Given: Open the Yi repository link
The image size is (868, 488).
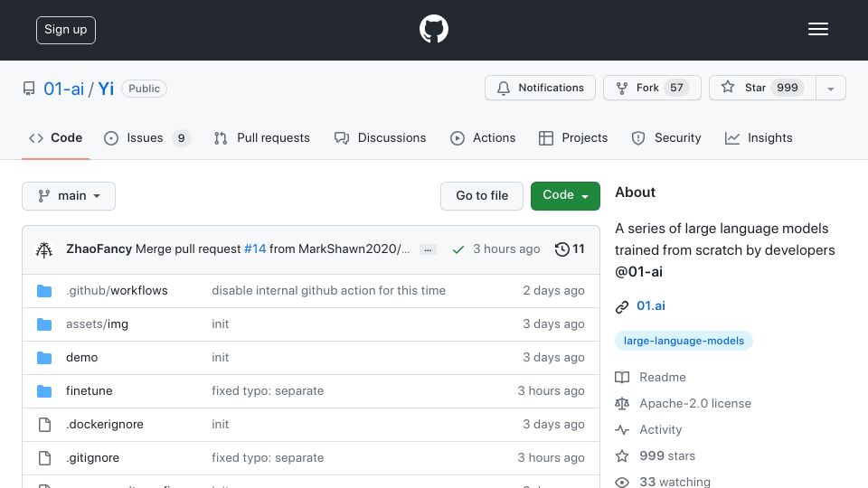Looking at the screenshot, I should [106, 89].
